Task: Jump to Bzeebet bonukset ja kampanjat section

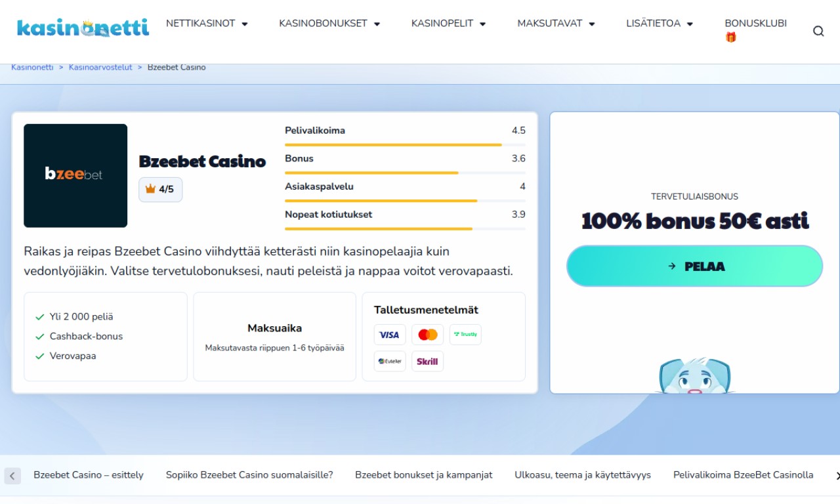Action: [x=424, y=475]
